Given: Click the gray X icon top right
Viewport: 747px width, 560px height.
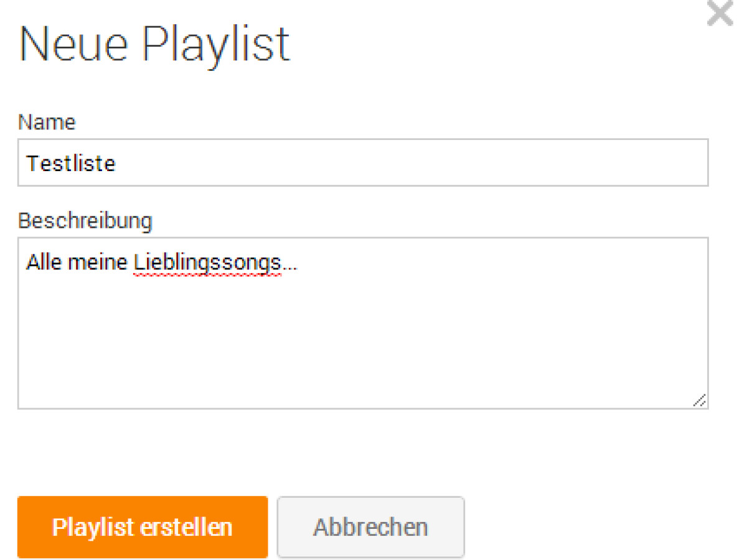Looking at the screenshot, I should click(720, 14).
